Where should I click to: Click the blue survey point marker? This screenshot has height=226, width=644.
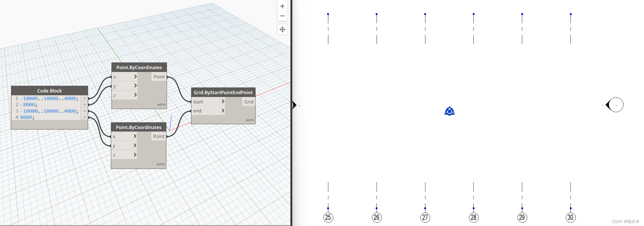pyautogui.click(x=450, y=111)
